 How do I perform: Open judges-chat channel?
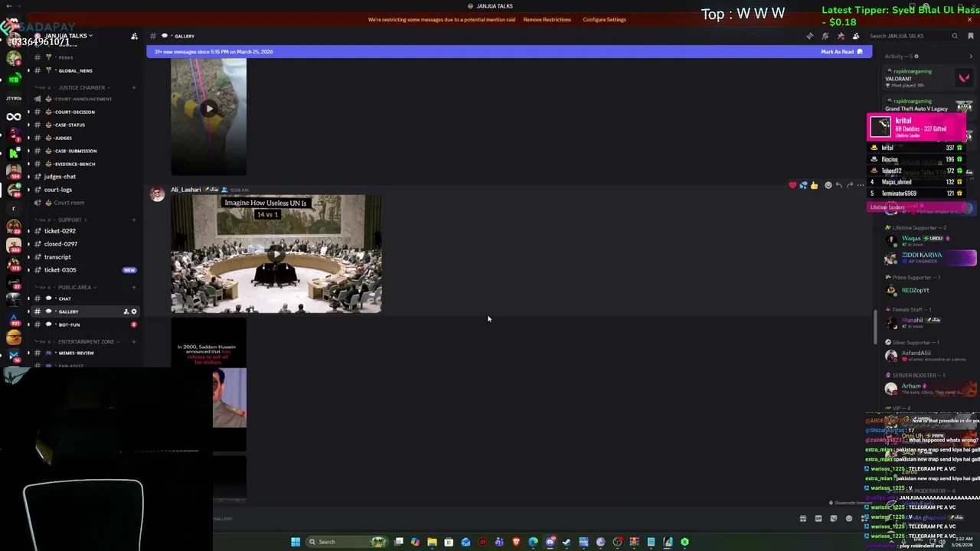coord(84,177)
